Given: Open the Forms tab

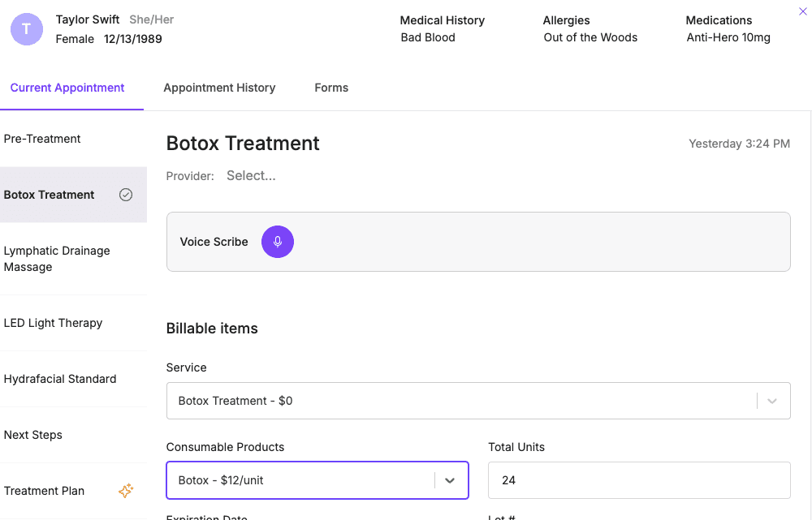Looking at the screenshot, I should point(331,87).
